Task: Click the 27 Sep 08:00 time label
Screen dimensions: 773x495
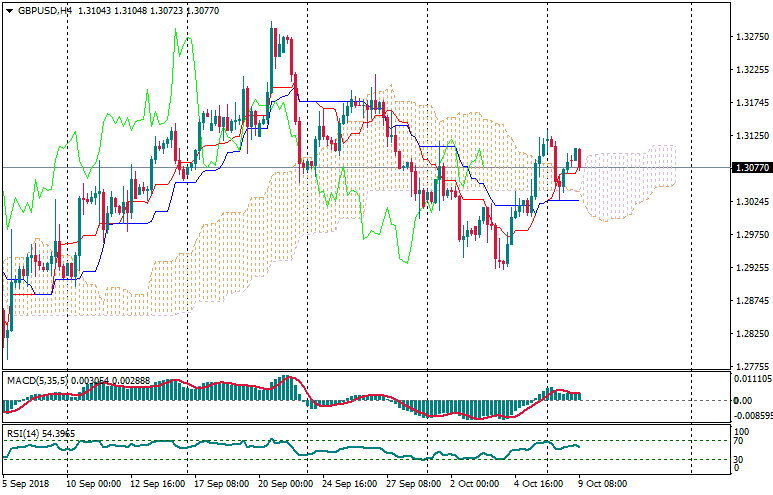Action: (412, 484)
